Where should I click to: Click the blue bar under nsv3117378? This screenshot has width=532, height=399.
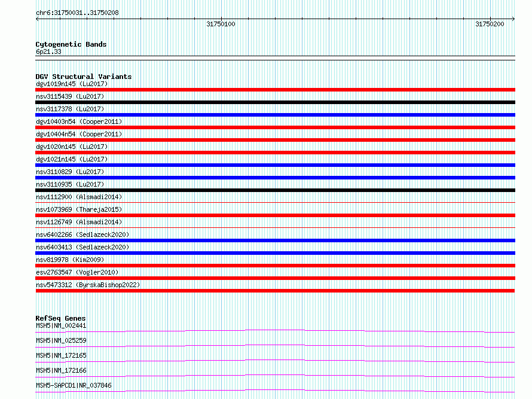(x=275, y=115)
